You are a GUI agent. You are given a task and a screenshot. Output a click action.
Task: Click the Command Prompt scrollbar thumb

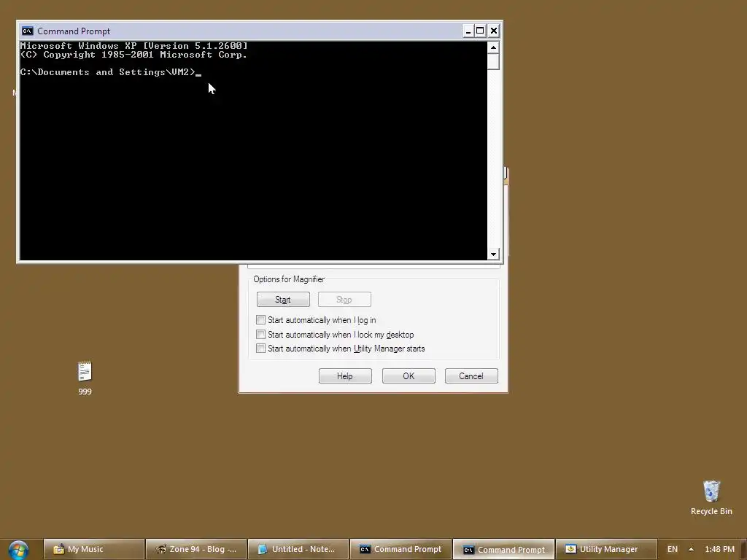click(493, 61)
